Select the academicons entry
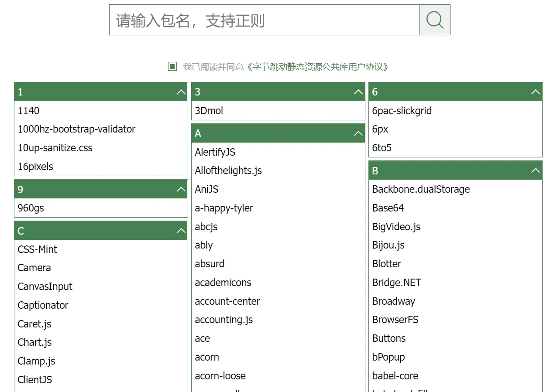The width and height of the screenshot is (557, 392). [x=223, y=283]
